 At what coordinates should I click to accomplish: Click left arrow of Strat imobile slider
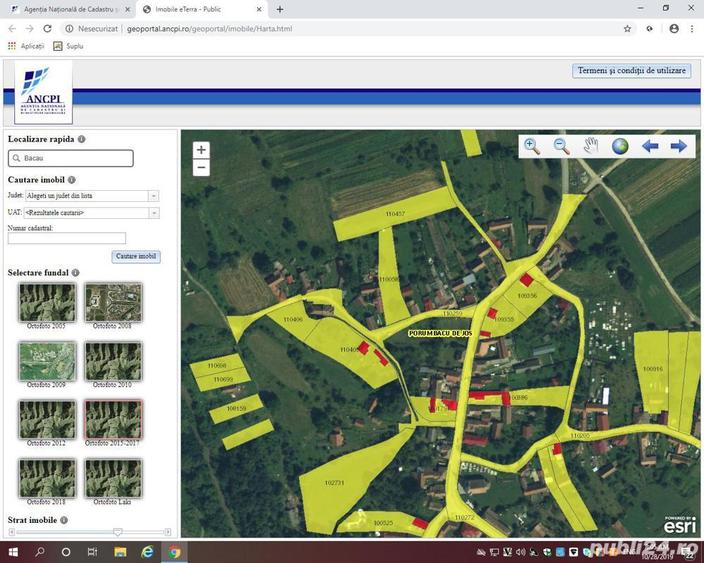pyautogui.click(x=12, y=532)
